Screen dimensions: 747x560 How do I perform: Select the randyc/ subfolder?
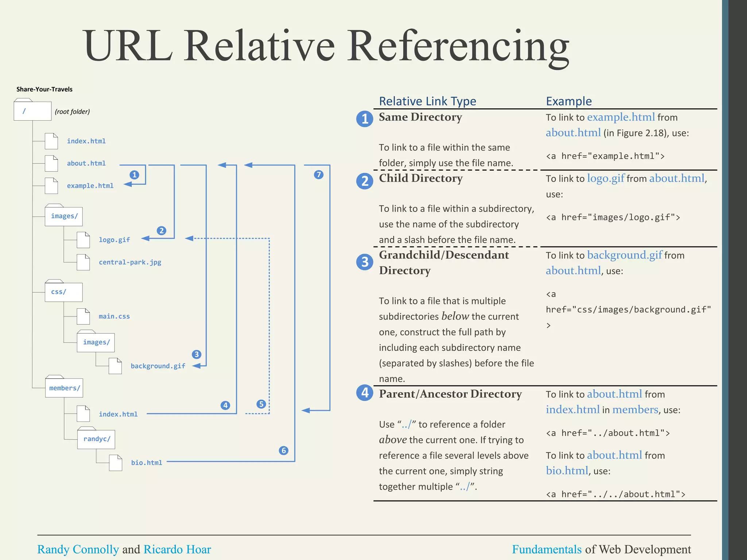click(x=96, y=439)
